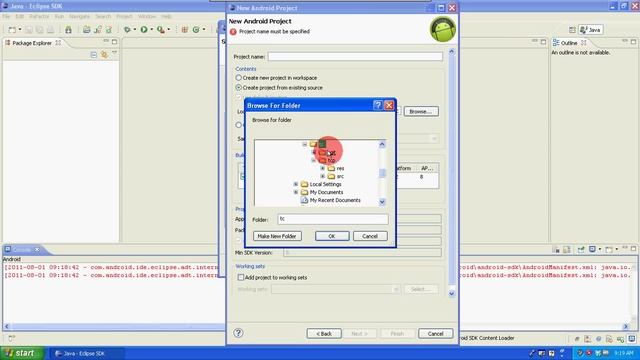Click the New Java package toolbar icon
This screenshot has width=640, height=360.
click(x=87, y=30)
